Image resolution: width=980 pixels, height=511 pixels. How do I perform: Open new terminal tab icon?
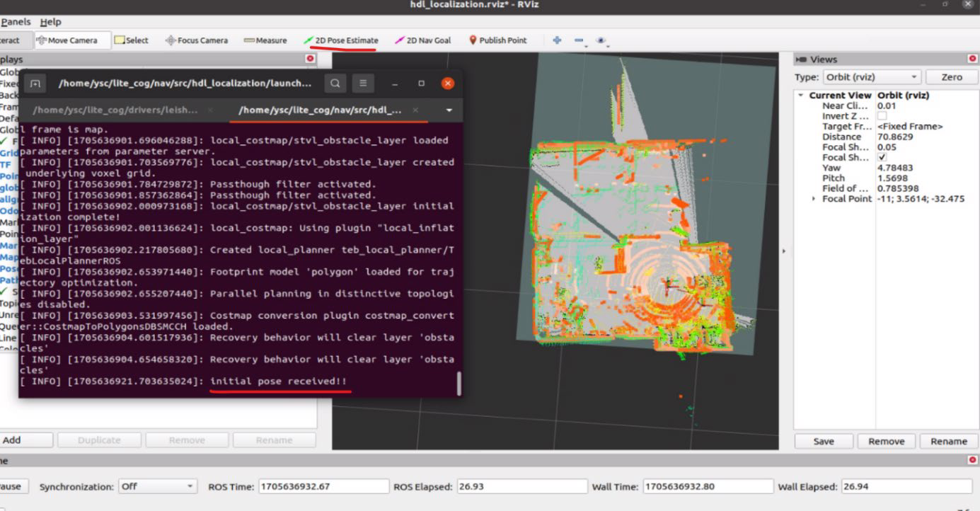tap(35, 84)
